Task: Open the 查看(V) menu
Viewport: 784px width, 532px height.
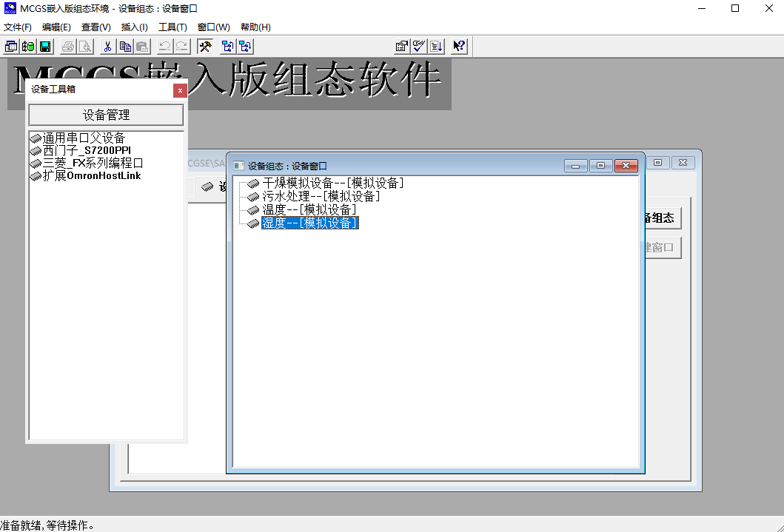Action: (x=96, y=27)
